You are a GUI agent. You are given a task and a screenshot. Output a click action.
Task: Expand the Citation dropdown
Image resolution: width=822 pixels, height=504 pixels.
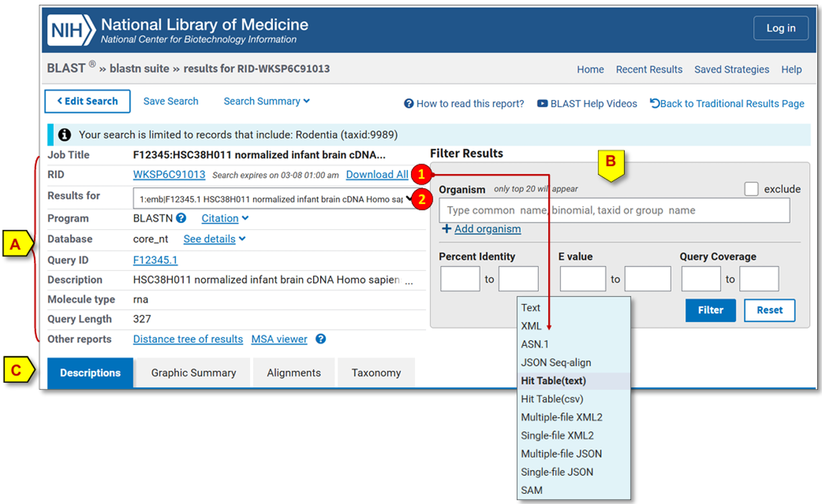[225, 218]
